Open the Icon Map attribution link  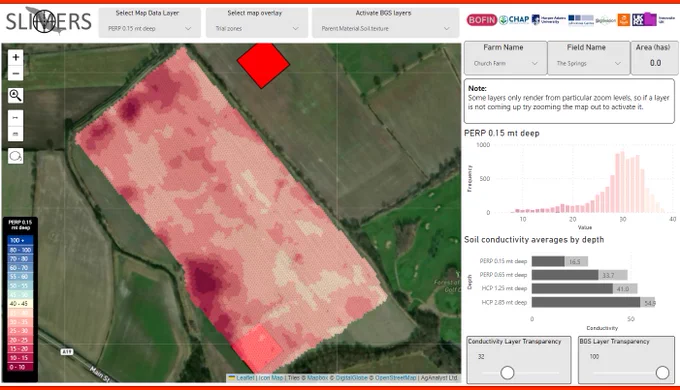pos(271,378)
